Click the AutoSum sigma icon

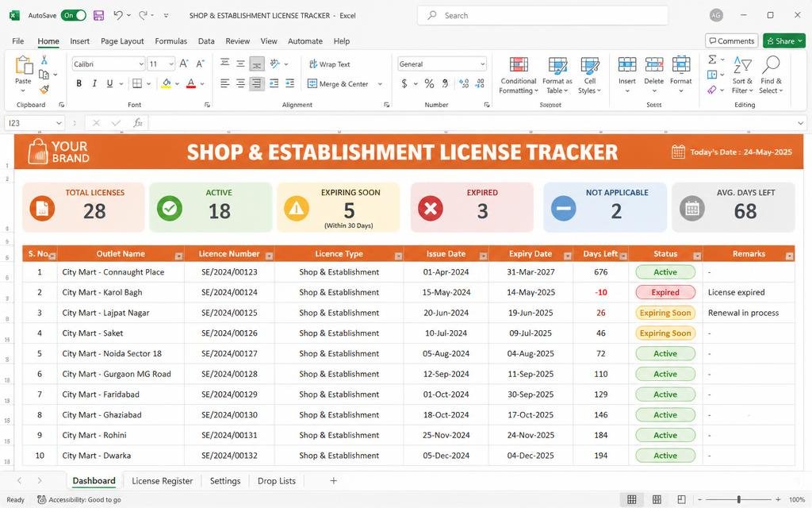(x=713, y=59)
